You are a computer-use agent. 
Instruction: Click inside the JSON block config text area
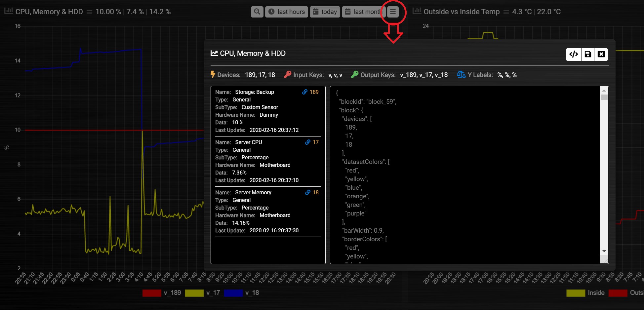(465, 175)
